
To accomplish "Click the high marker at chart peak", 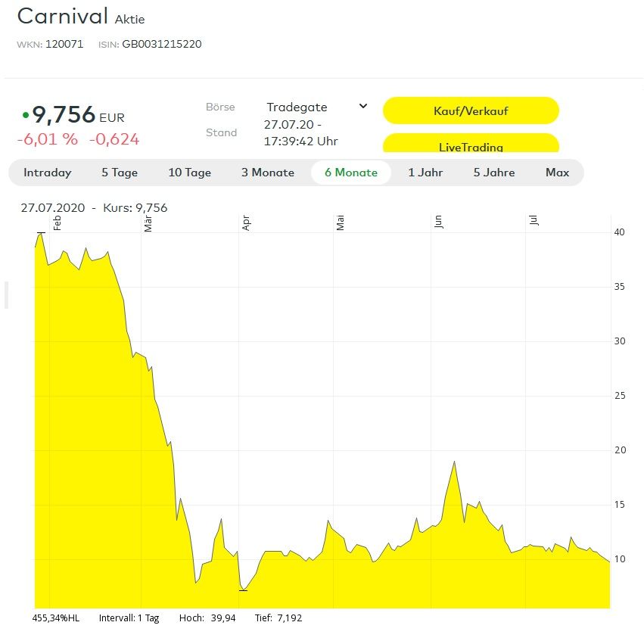I will pos(40,233).
